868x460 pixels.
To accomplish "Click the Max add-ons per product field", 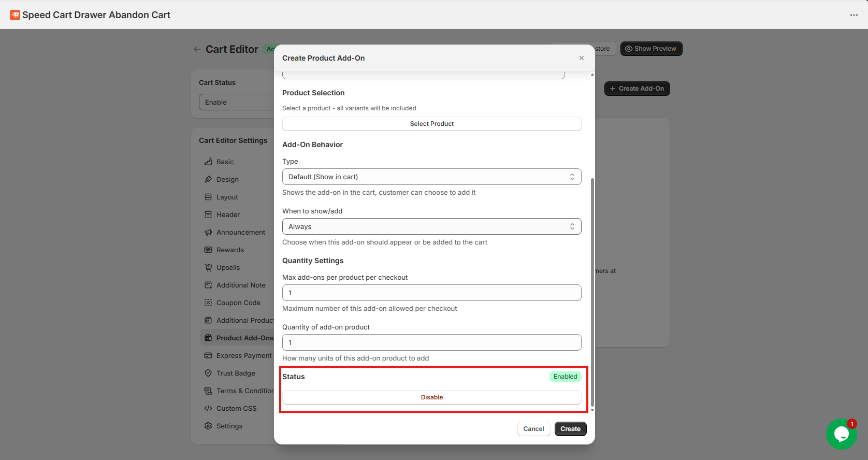I will click(x=431, y=293).
